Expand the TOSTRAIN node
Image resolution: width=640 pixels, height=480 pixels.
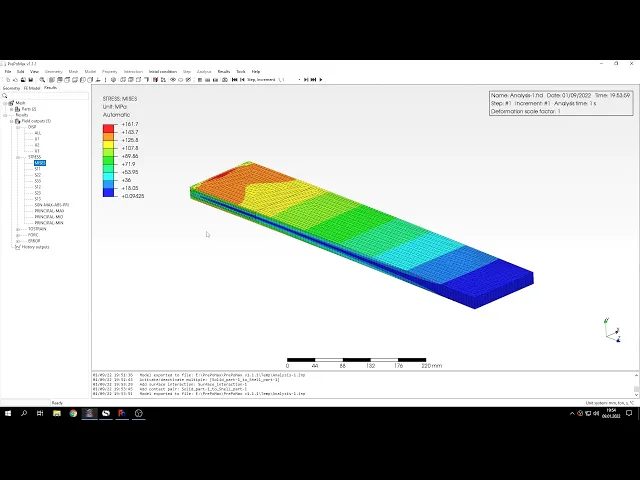[x=18, y=229]
